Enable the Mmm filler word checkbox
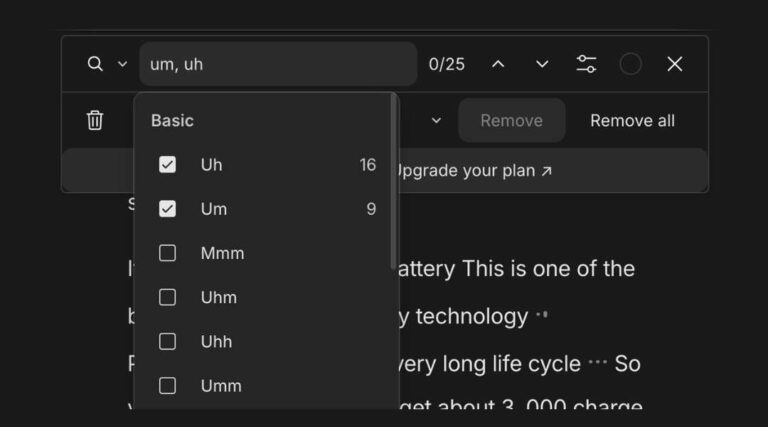 click(x=168, y=253)
